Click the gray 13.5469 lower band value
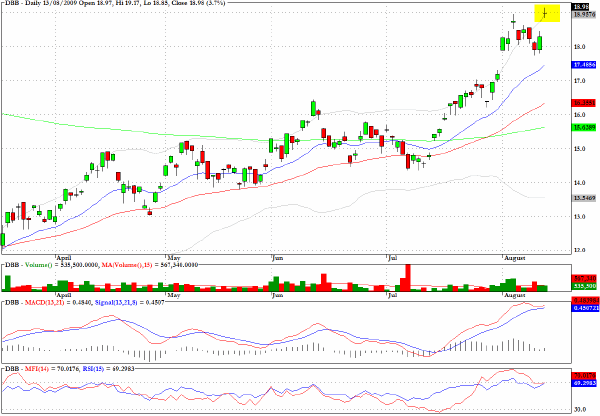 coord(584,198)
